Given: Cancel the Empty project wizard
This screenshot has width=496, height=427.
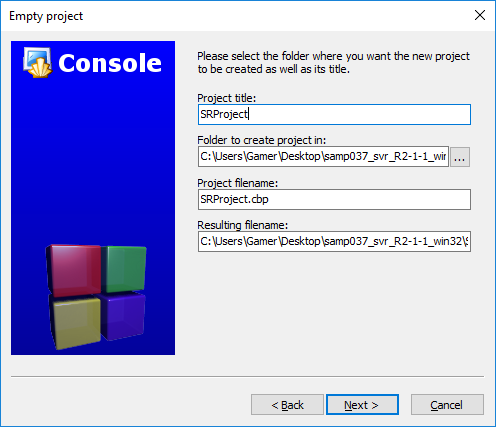Looking at the screenshot, I should (x=447, y=405).
